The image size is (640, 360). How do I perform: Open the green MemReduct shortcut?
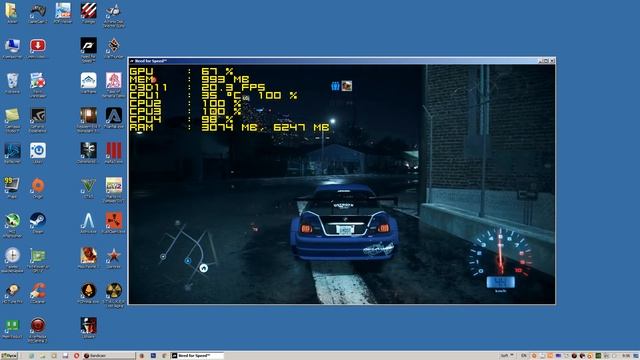click(x=12, y=325)
